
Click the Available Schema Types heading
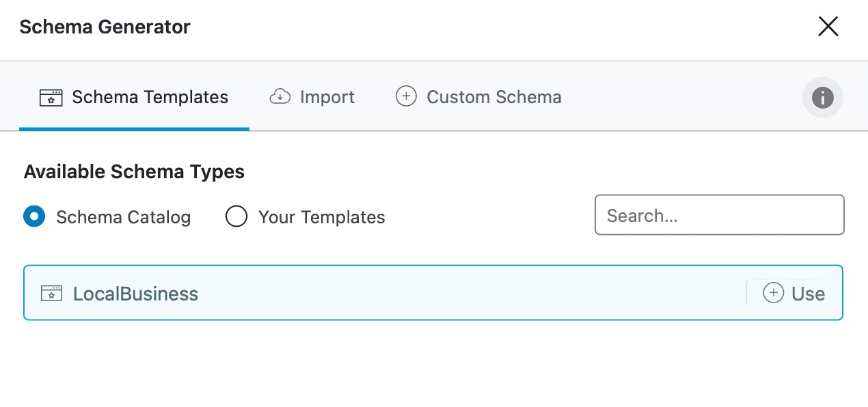point(134,171)
